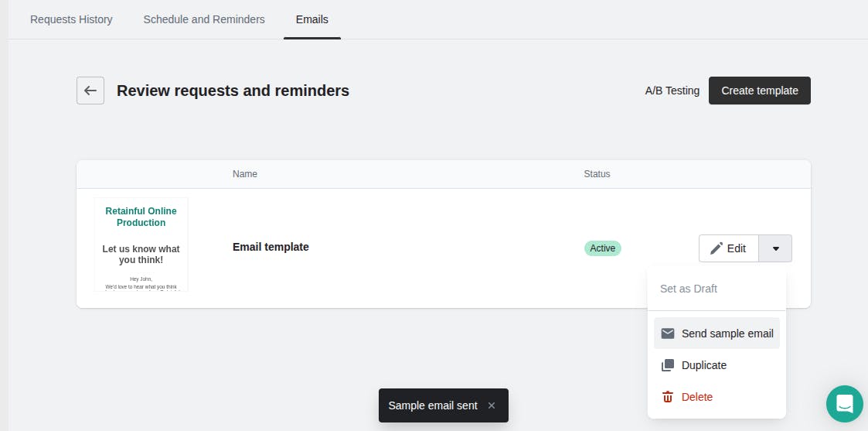The image size is (868, 431).
Task: Switch to Schedule and Reminders tab
Action: click(x=204, y=19)
